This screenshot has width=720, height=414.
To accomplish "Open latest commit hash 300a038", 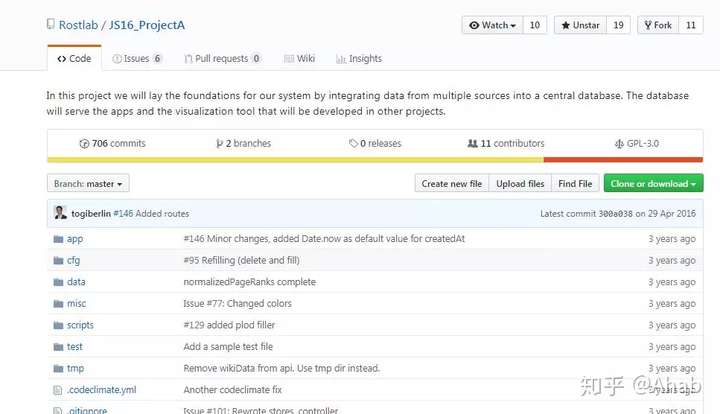I will 615,213.
